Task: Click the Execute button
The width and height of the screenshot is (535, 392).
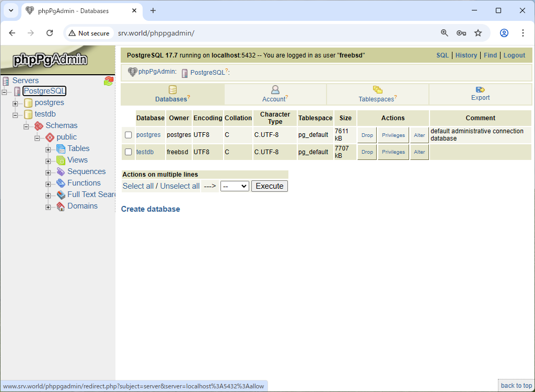Action: (270, 186)
